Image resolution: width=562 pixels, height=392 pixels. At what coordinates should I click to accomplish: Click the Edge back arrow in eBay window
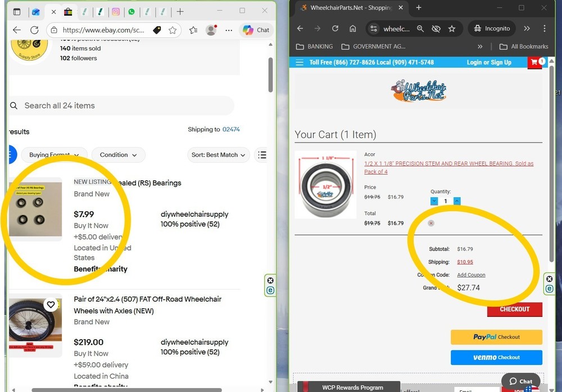(x=17, y=30)
